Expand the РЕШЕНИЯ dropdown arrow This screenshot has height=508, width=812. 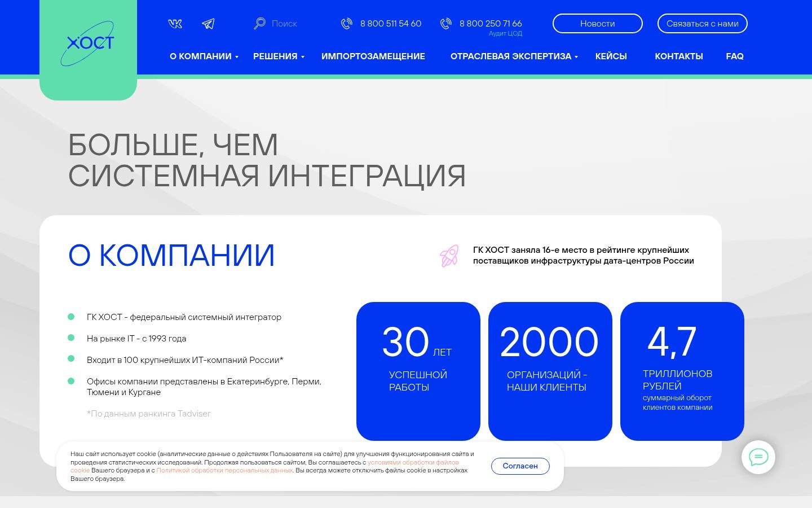click(303, 57)
